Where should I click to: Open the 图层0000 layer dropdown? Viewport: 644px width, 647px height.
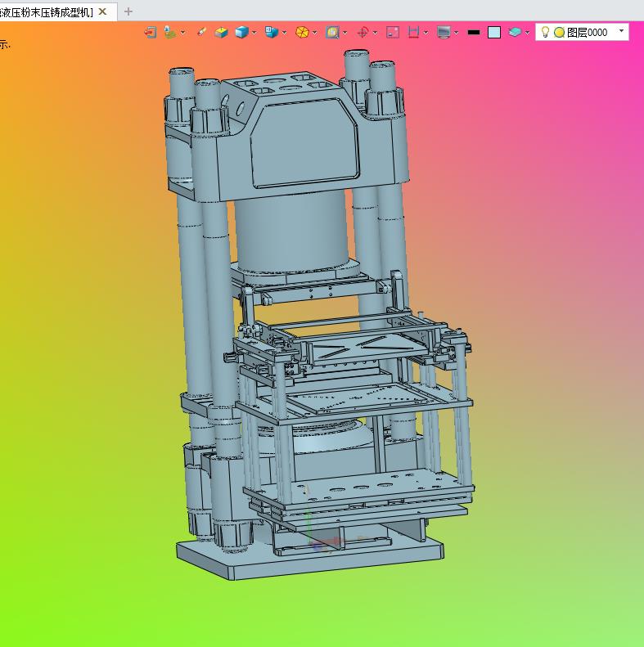[621, 31]
